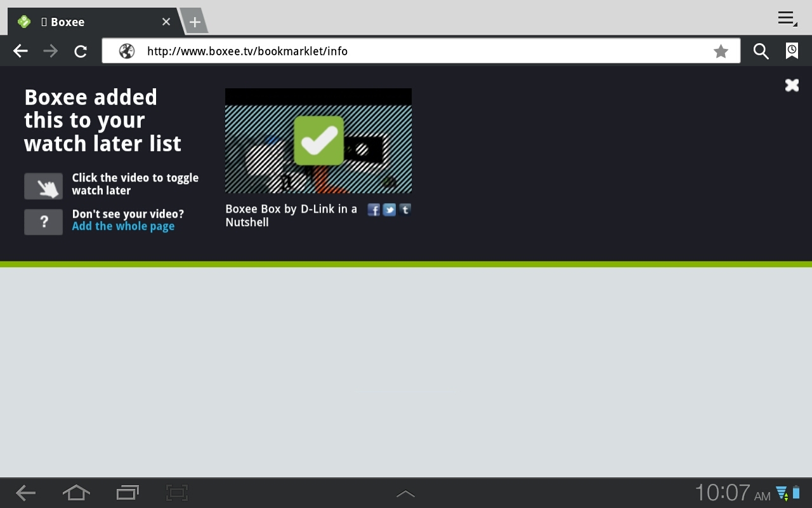Tap the battery status icon
812x508 pixels.
pyautogui.click(x=796, y=492)
